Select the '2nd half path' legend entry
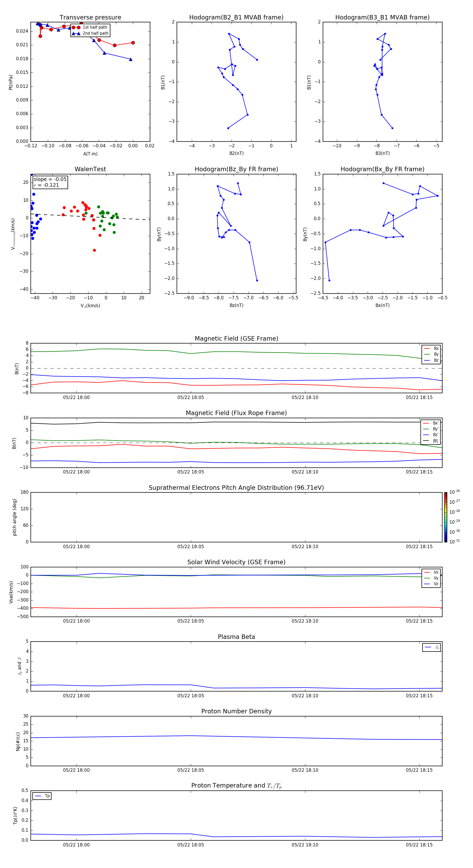Image resolution: width=473 pixels, height=868 pixels. 90,33
